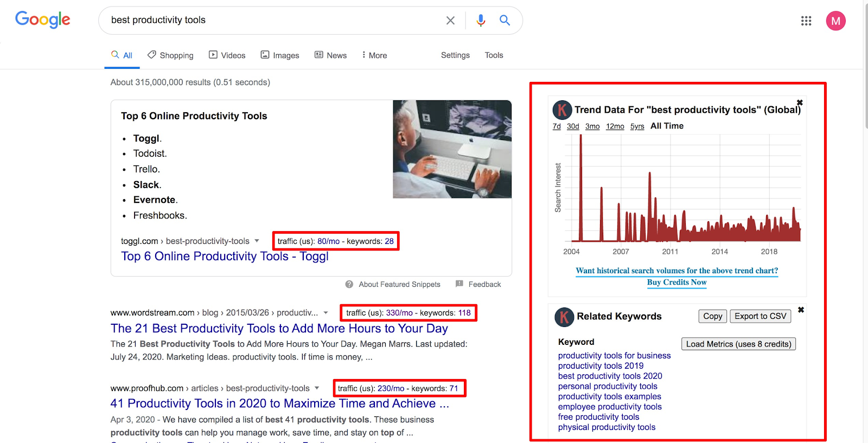Open keyword physical productivity tools
The image size is (868, 443).
607,427
